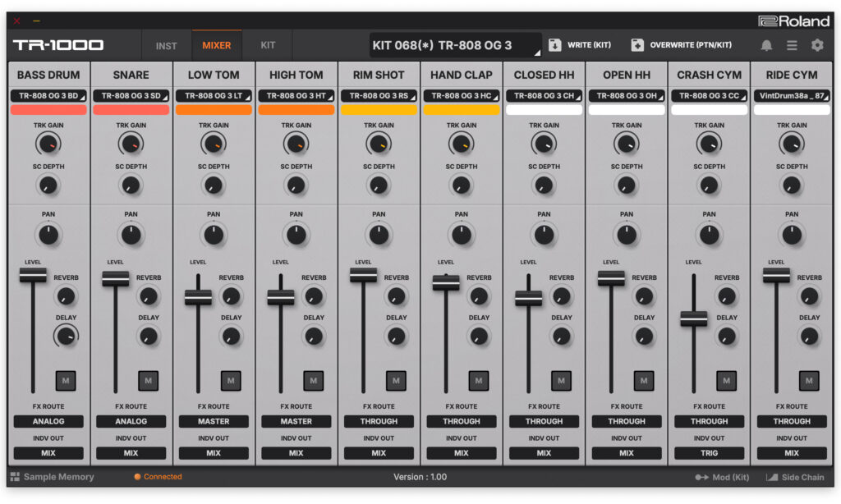The width and height of the screenshot is (841, 504).
Task: Switch to the KIT tab
Action: 268,45
